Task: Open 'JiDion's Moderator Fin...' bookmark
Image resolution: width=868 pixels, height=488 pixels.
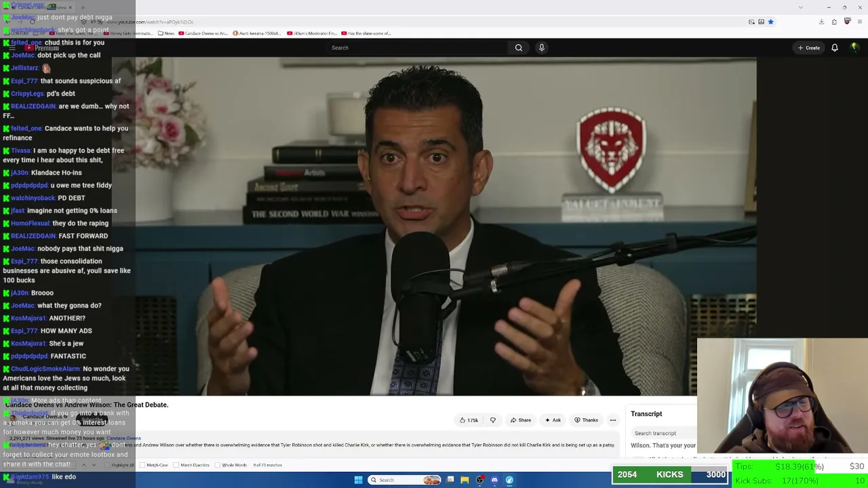Action: coord(311,33)
